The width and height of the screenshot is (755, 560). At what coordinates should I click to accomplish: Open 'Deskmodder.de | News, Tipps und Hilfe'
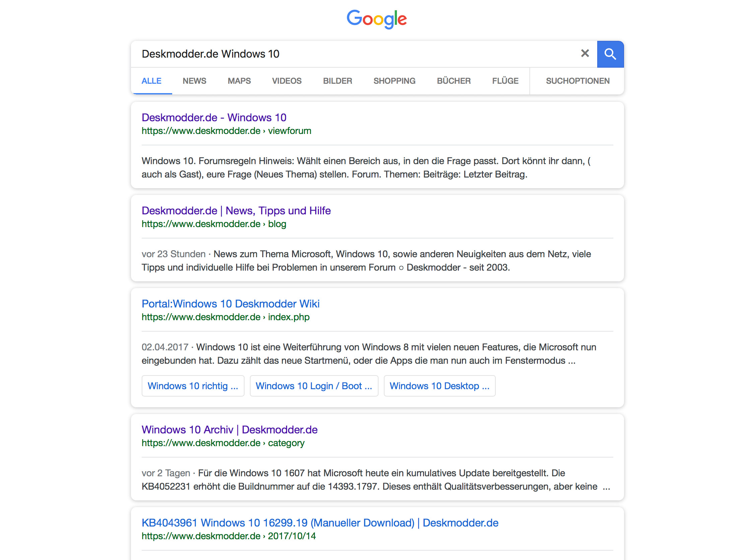coord(236,211)
